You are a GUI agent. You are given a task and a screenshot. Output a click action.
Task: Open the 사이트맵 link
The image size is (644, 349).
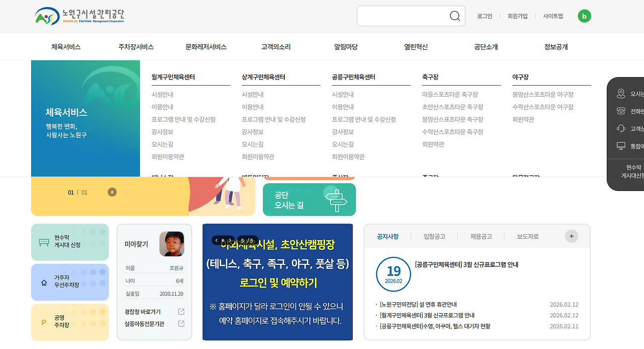point(553,16)
